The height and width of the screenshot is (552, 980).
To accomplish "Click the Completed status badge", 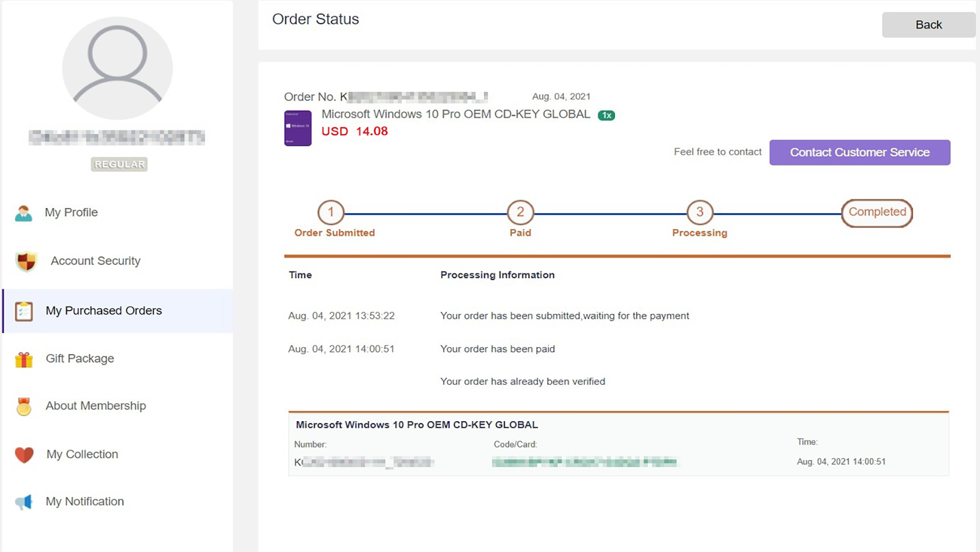I will 876,212.
